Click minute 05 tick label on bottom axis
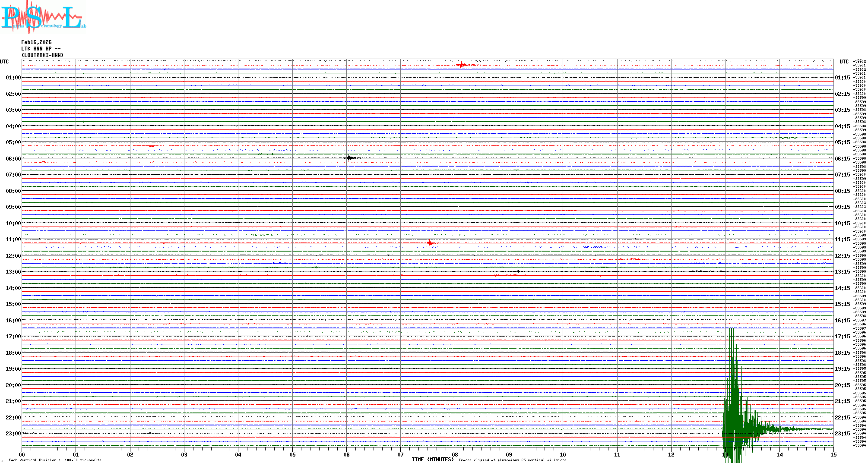 coord(292,454)
